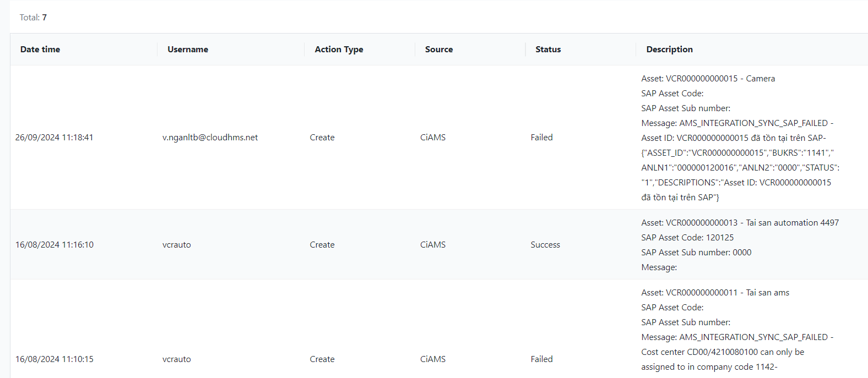Click the Description column header

click(x=669, y=50)
